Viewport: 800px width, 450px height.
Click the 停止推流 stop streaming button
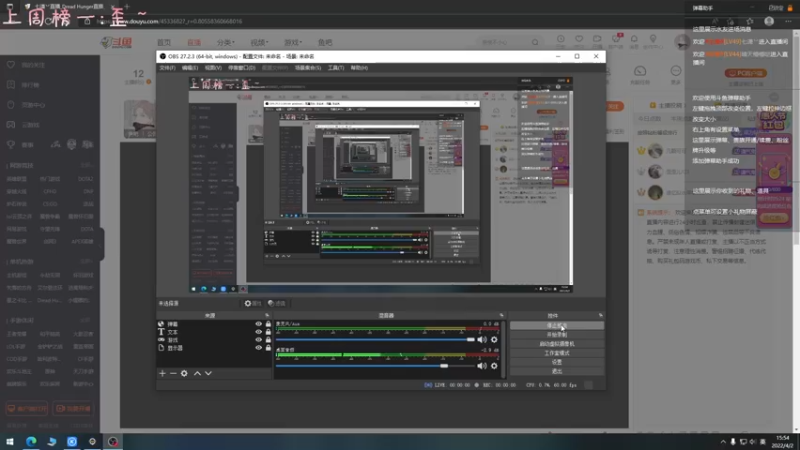557,326
